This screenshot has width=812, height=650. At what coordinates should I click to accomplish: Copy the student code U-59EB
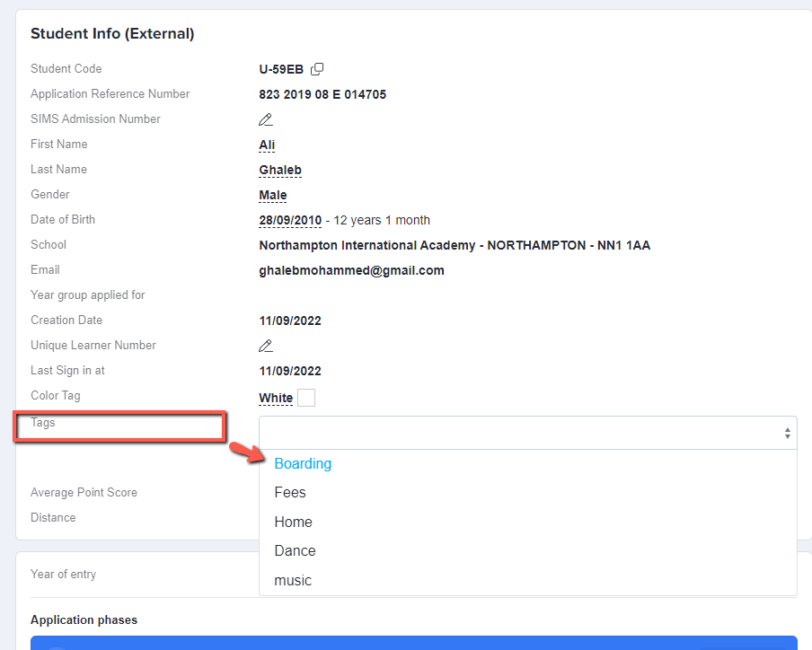pos(317,69)
